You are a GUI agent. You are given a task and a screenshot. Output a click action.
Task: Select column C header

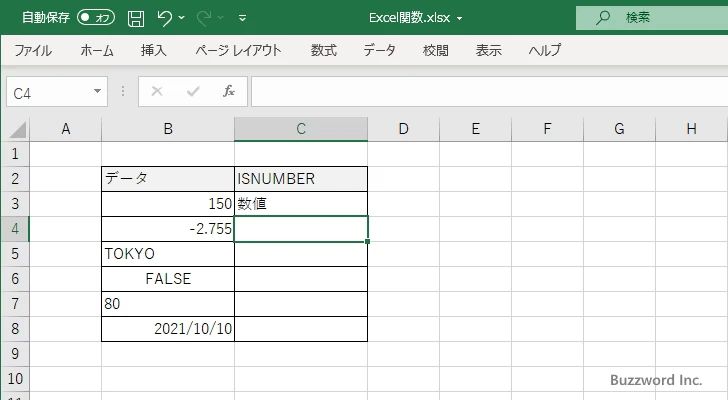pos(301,129)
